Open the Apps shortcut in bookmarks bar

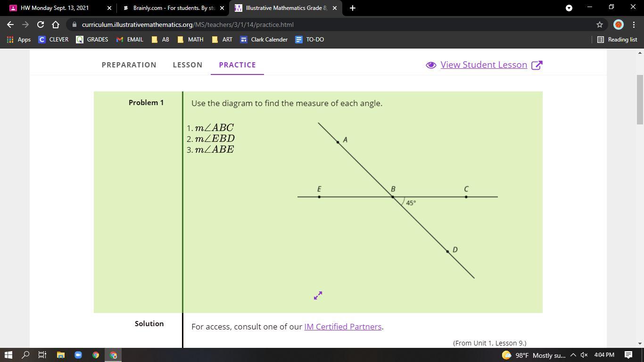point(19,40)
